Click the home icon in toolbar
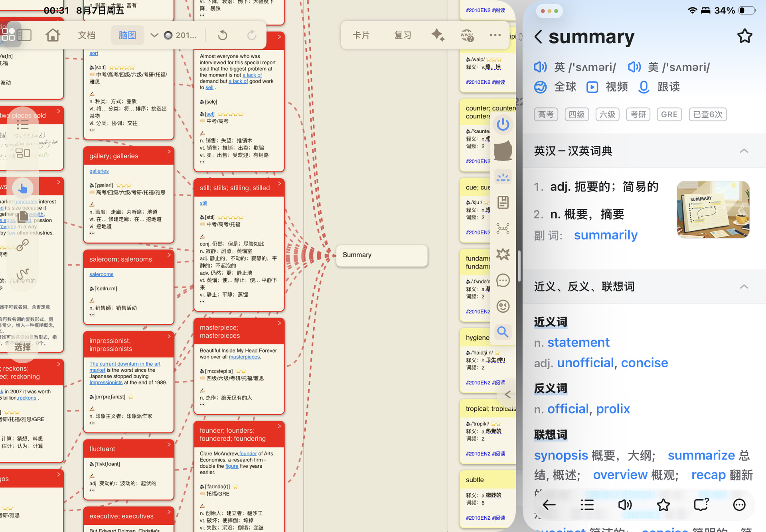 coord(53,35)
